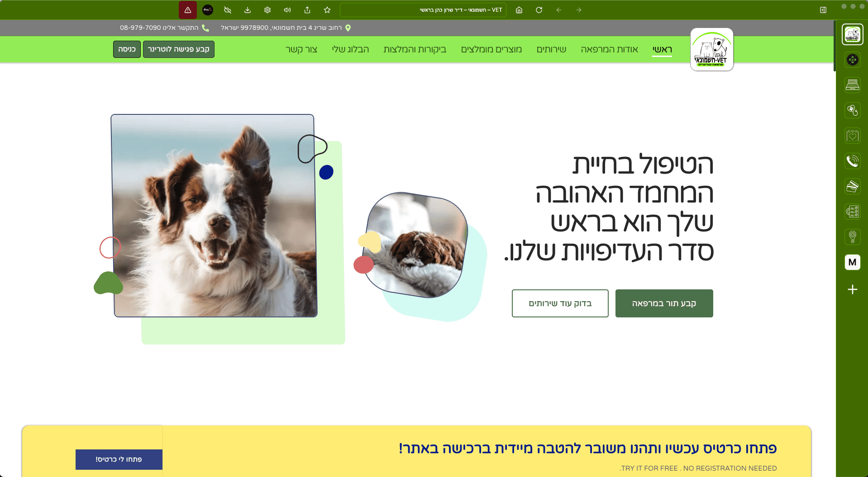Open the phone call sidebar icon
868x477 pixels.
[x=852, y=161]
